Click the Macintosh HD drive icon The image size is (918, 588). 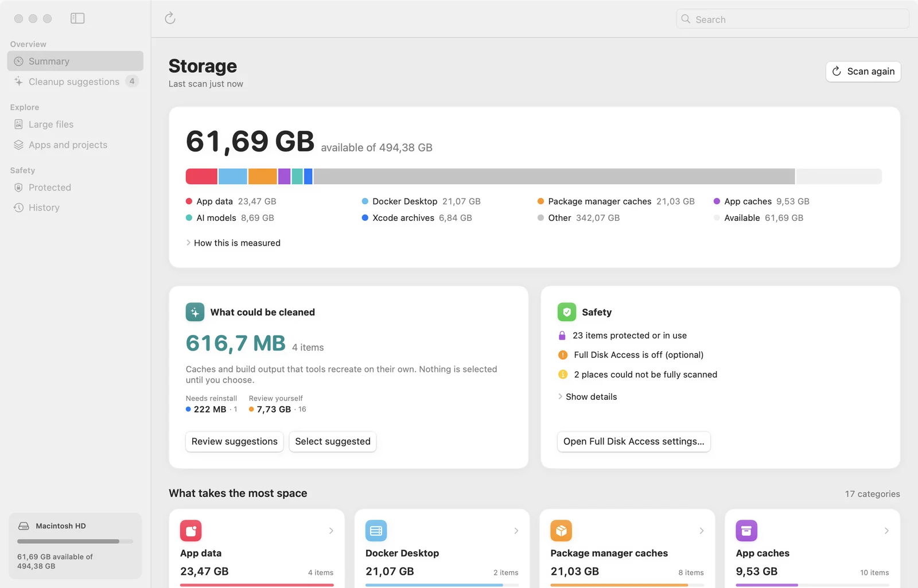(x=24, y=526)
